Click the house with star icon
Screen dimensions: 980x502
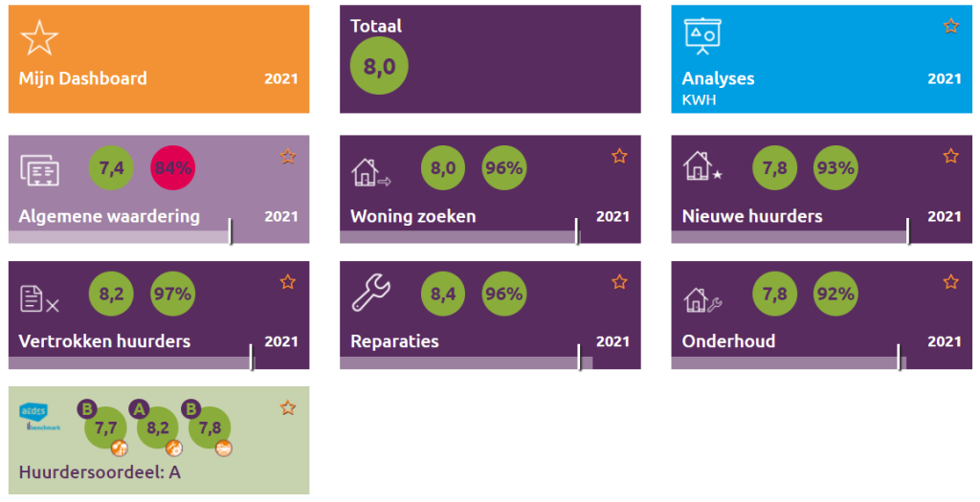point(702,169)
